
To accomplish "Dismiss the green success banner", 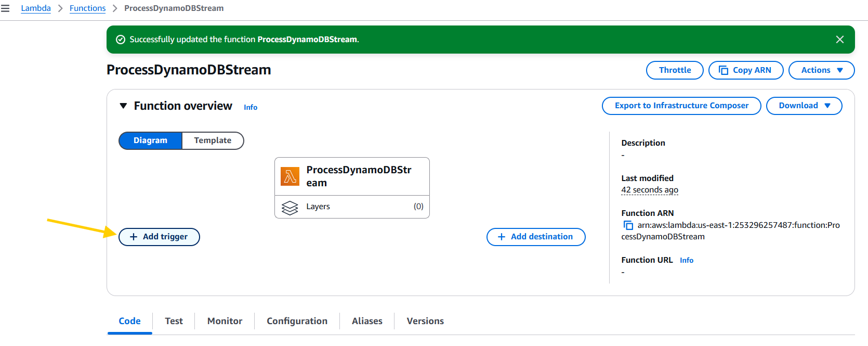I will click(x=839, y=40).
